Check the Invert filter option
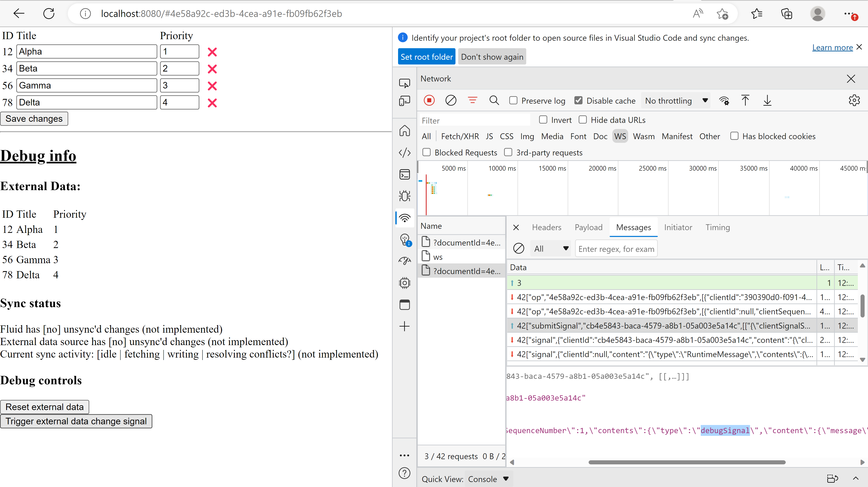Image resolution: width=868 pixels, height=487 pixels. (543, 120)
